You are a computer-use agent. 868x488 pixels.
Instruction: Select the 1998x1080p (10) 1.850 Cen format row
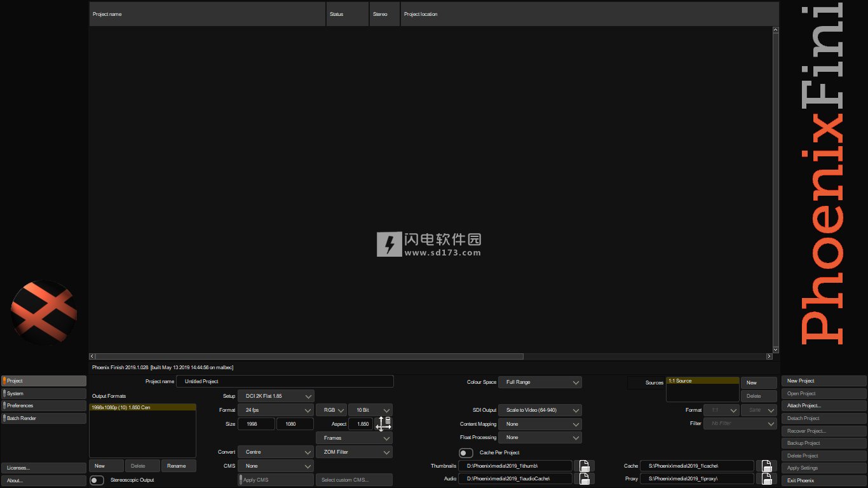[142, 407]
